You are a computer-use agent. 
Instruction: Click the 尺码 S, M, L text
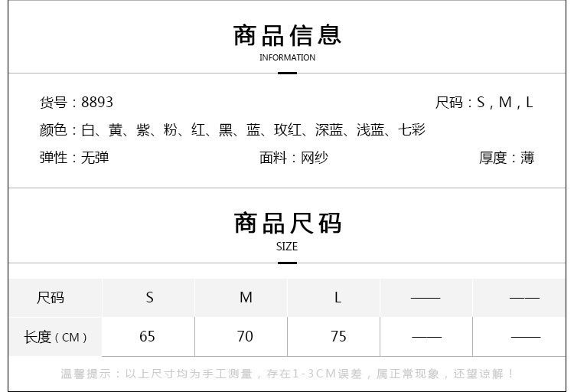[x=484, y=103]
